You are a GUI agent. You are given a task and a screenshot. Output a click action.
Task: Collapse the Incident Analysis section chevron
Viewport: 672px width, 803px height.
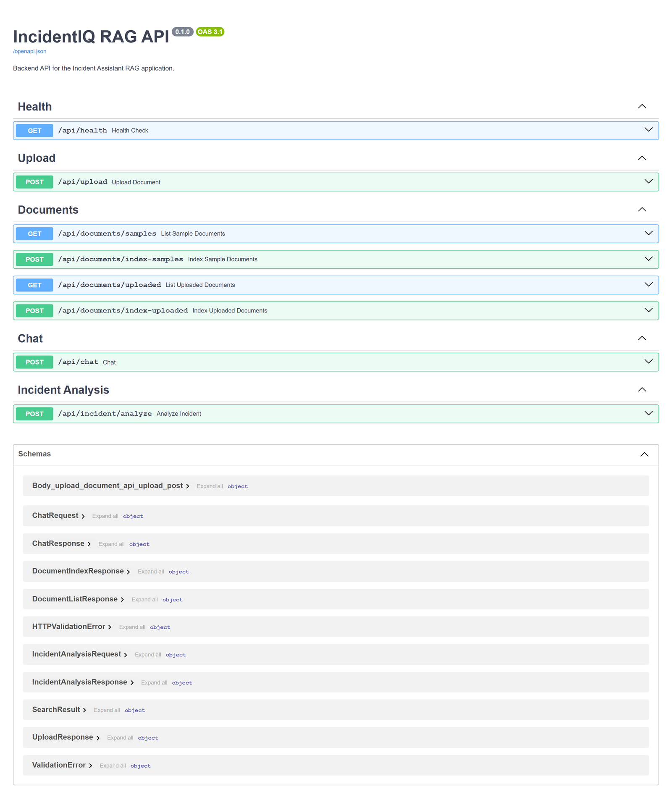[x=642, y=389]
